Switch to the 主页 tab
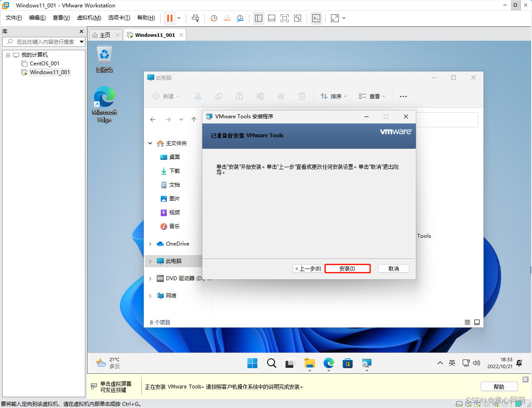 pyautogui.click(x=104, y=35)
